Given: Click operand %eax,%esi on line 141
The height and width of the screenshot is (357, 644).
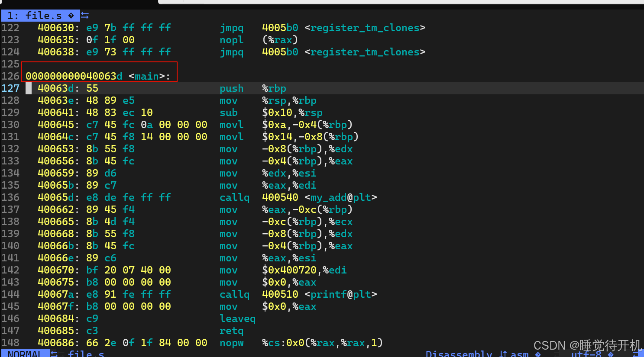Looking at the screenshot, I should pos(289,258).
